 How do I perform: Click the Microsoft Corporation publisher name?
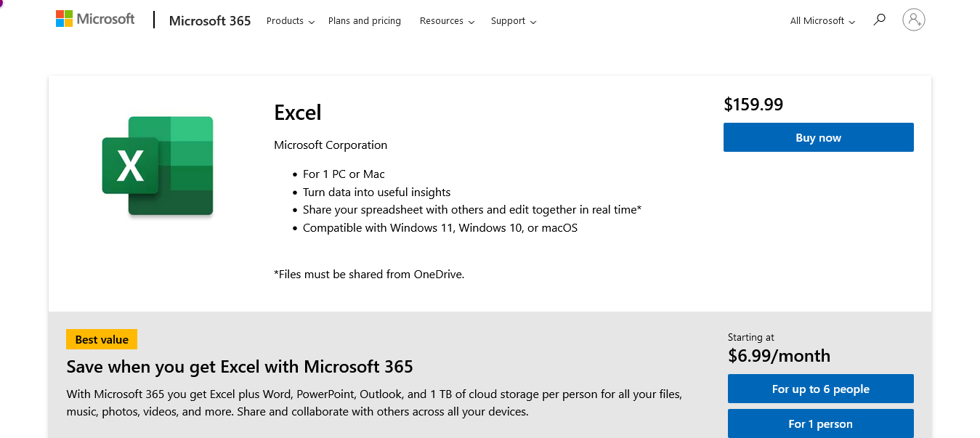[331, 145]
